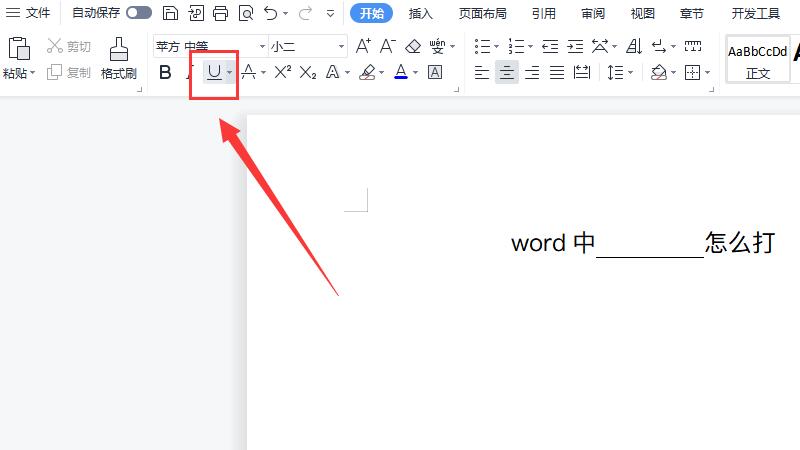
Task: Expand the underline style dropdown arrow
Action: pos(229,72)
